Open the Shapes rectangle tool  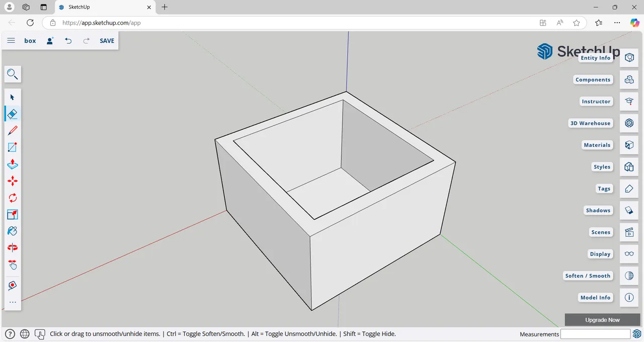coord(13,147)
